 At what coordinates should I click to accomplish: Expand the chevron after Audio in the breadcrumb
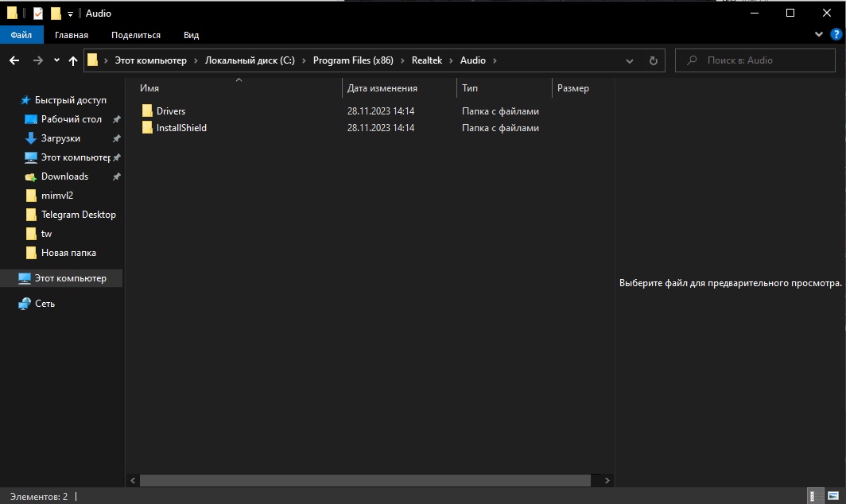tap(495, 60)
